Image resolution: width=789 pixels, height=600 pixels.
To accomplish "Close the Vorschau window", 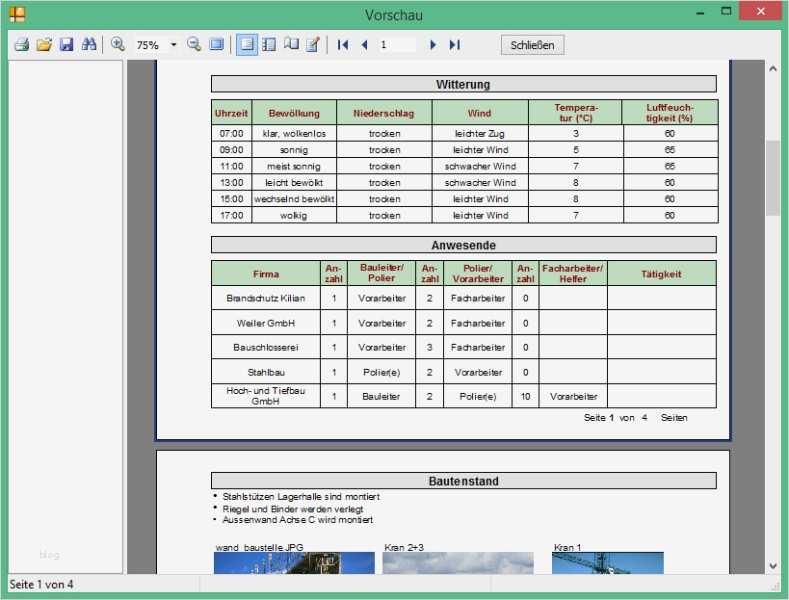I will point(761,11).
